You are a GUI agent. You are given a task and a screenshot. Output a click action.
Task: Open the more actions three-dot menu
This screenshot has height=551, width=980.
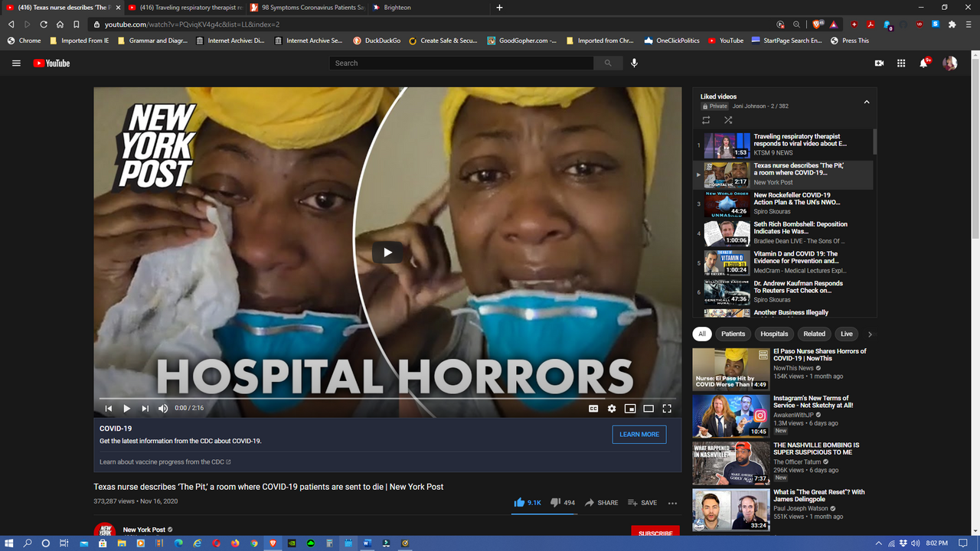coord(672,503)
